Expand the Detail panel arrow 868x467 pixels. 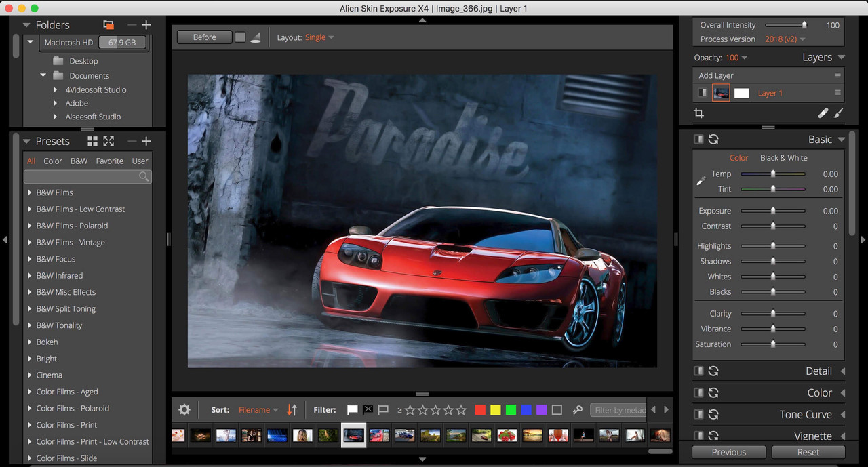pos(843,371)
